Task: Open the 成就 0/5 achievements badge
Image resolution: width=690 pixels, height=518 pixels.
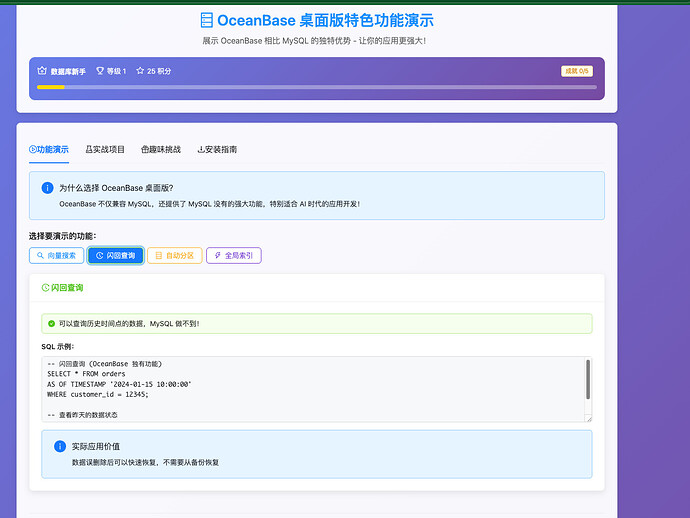Action: tap(576, 71)
